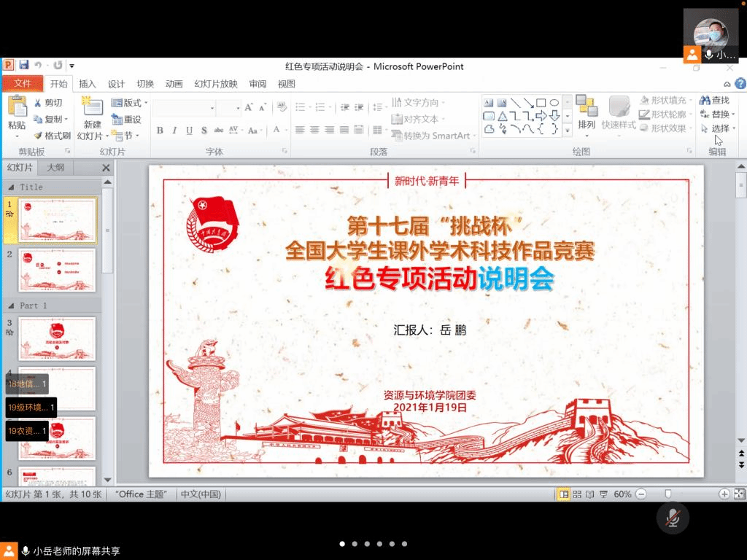Switch to the Outline (大纲) pane tab
747x560 pixels.
pos(55,168)
